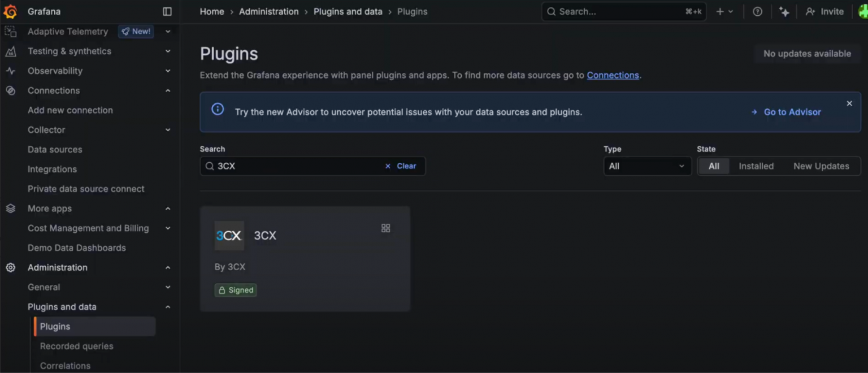The height and width of the screenshot is (373, 868).
Task: Expand the General chevron
Action: (x=168, y=287)
